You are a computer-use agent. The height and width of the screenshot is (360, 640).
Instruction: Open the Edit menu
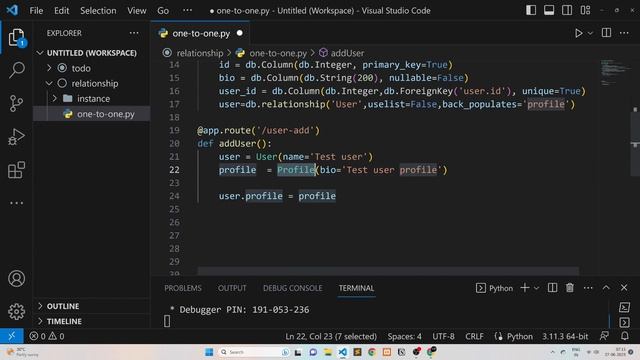[62, 11]
